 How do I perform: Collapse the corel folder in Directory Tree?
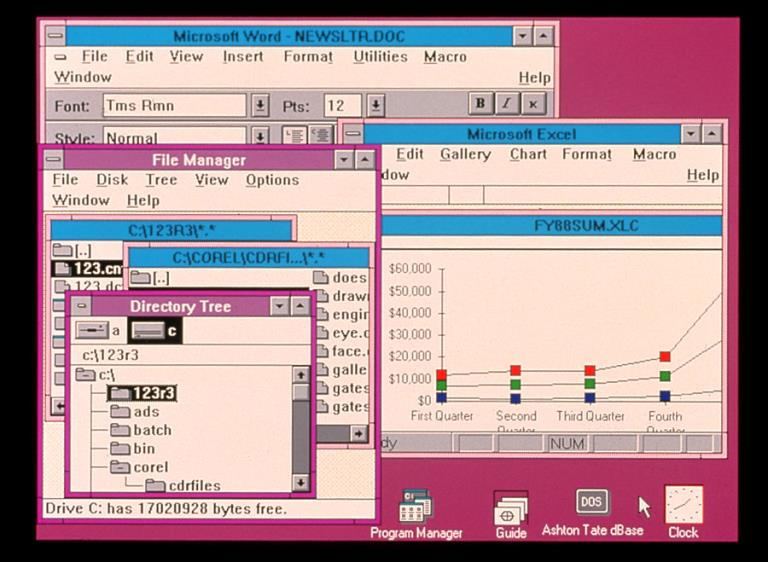(120, 467)
